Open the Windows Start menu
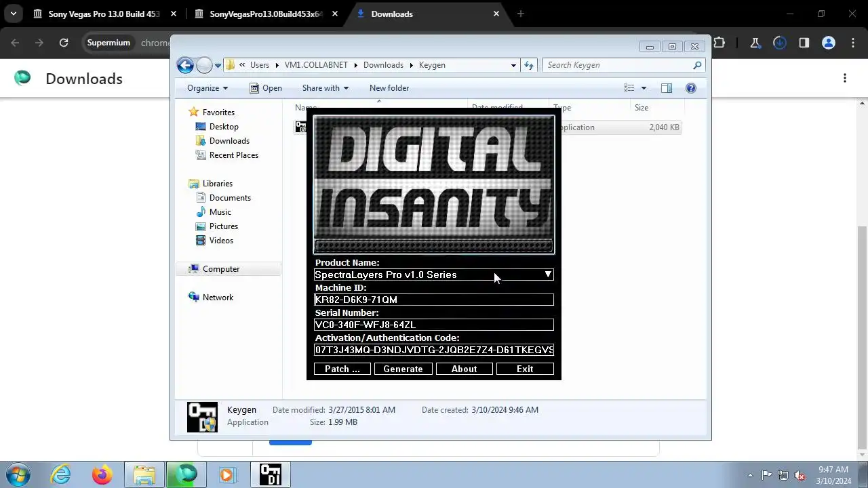 [x=19, y=474]
